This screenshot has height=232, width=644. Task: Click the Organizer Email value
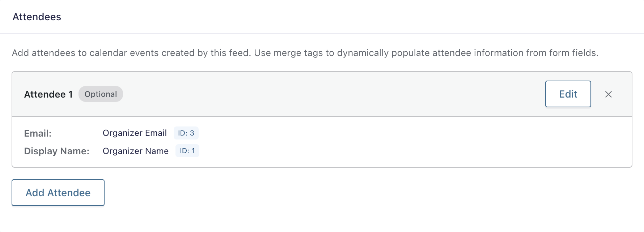[x=135, y=133]
